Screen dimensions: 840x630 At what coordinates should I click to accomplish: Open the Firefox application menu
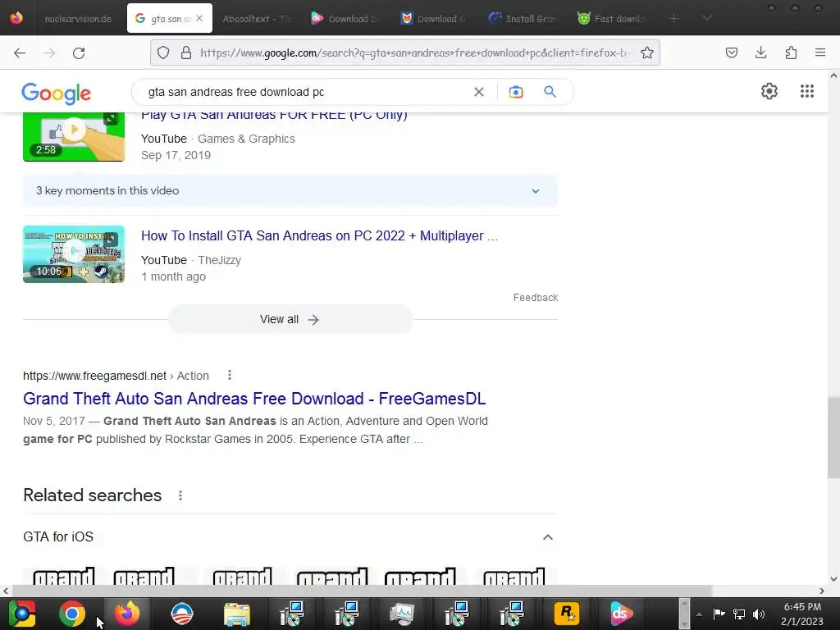click(x=820, y=52)
